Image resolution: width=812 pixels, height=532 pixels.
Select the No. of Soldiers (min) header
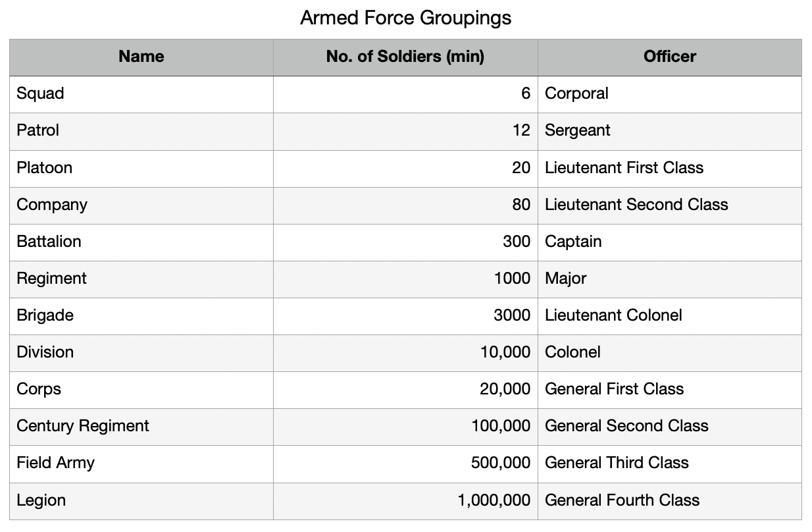tap(405, 57)
